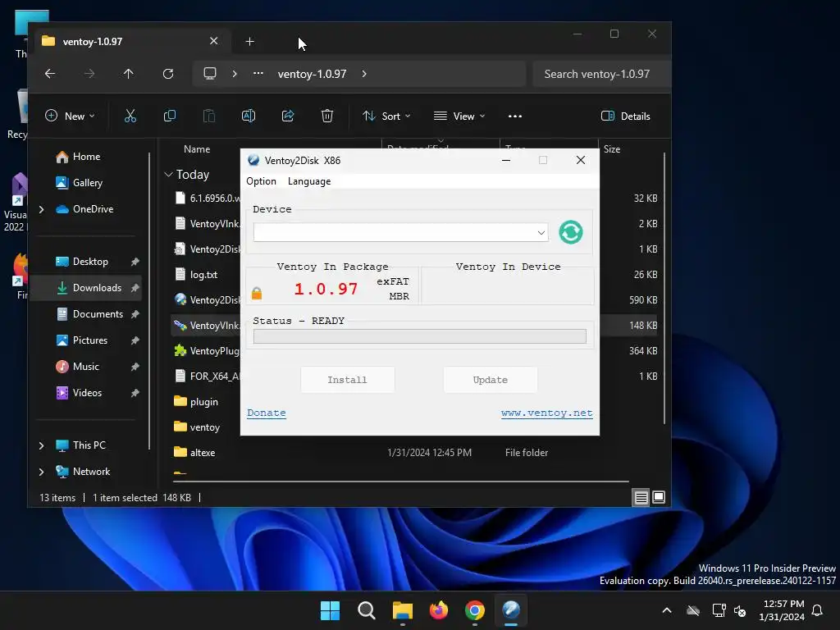Open taskbar Search
Screen dimensions: 840x630
point(367,610)
